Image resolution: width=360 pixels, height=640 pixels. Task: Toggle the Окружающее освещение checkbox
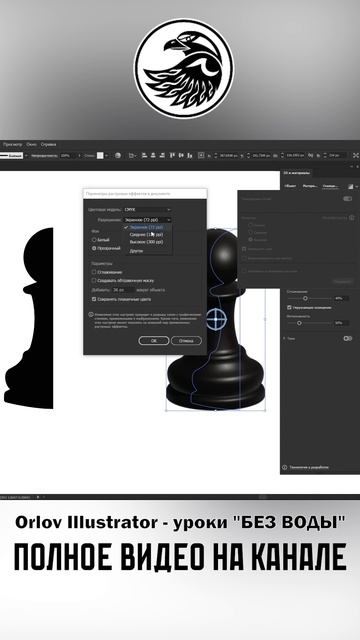tap(289, 307)
